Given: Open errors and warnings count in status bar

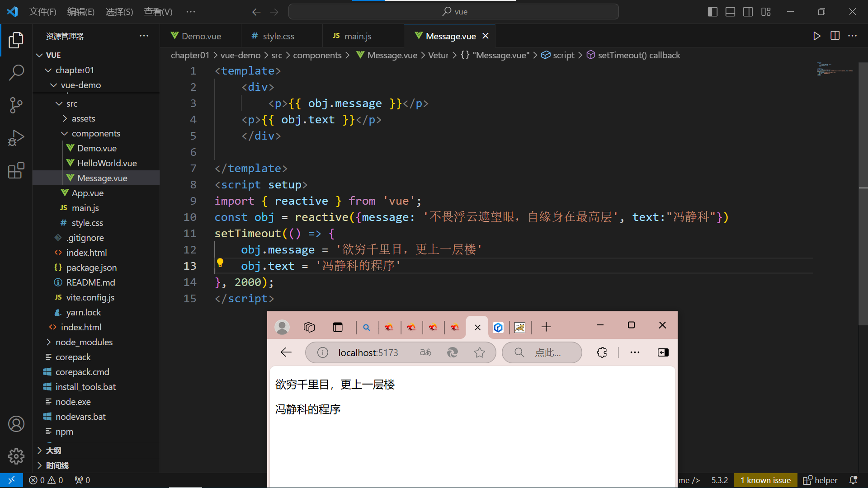Looking at the screenshot, I should pyautogui.click(x=46, y=480).
